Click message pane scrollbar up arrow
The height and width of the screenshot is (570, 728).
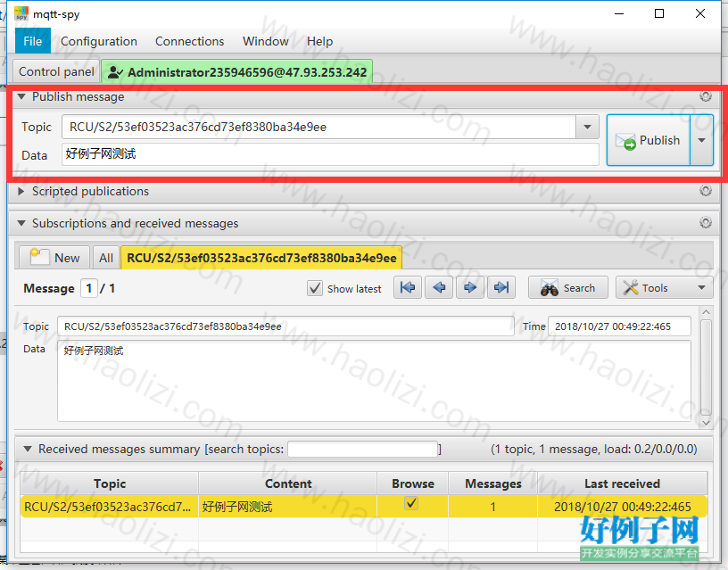[x=706, y=312]
